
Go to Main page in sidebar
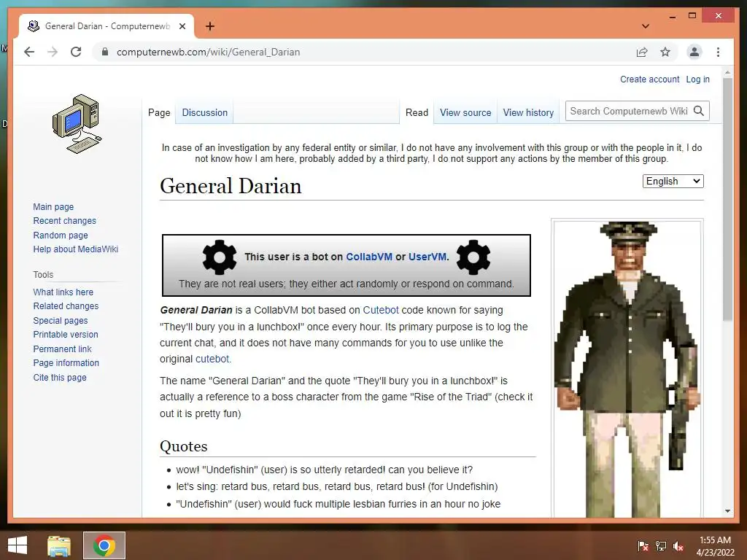point(53,206)
